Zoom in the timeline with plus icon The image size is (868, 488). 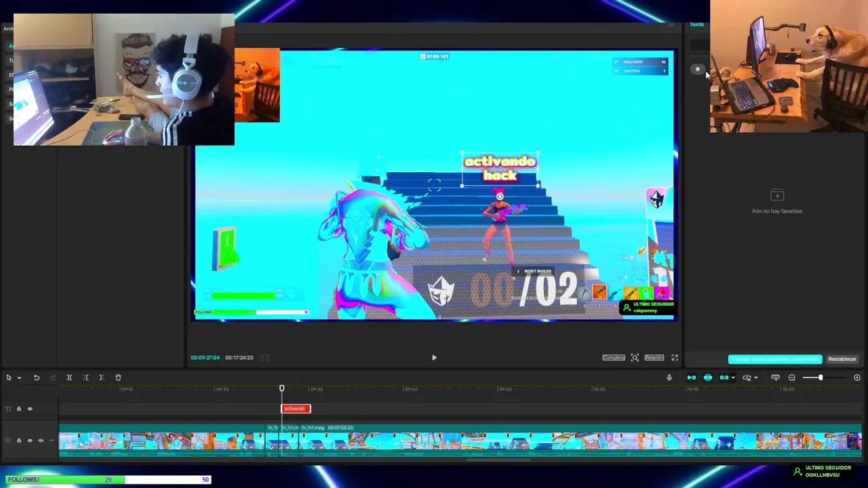coord(857,378)
